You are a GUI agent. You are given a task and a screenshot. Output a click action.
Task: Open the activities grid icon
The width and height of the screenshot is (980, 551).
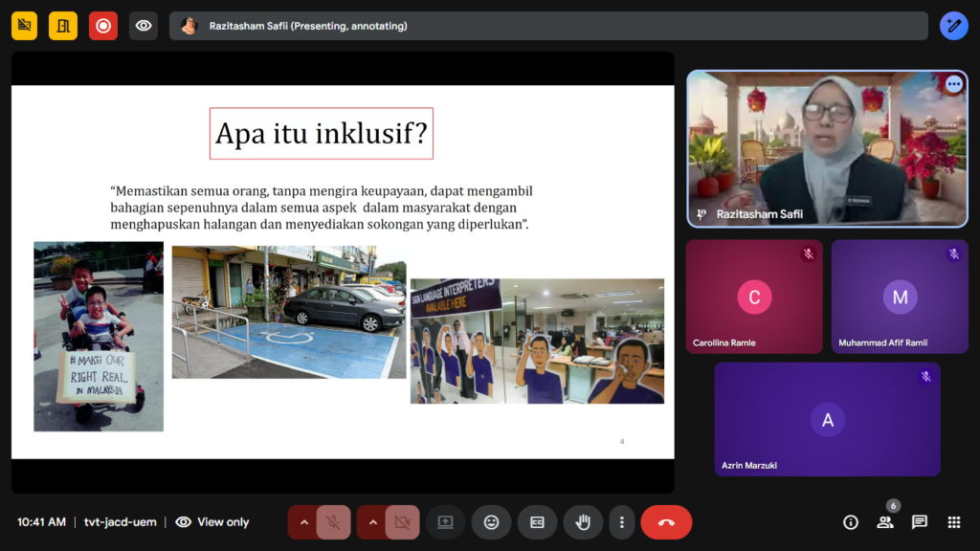[x=953, y=522]
